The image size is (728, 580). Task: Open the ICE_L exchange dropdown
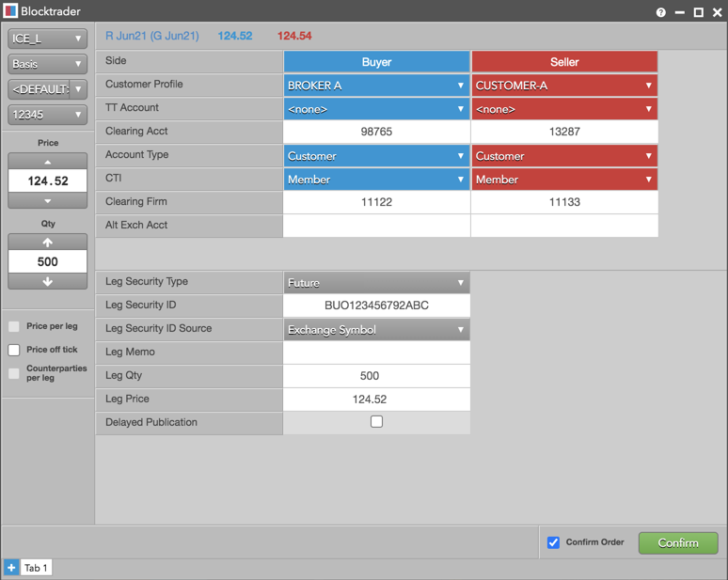(47, 39)
